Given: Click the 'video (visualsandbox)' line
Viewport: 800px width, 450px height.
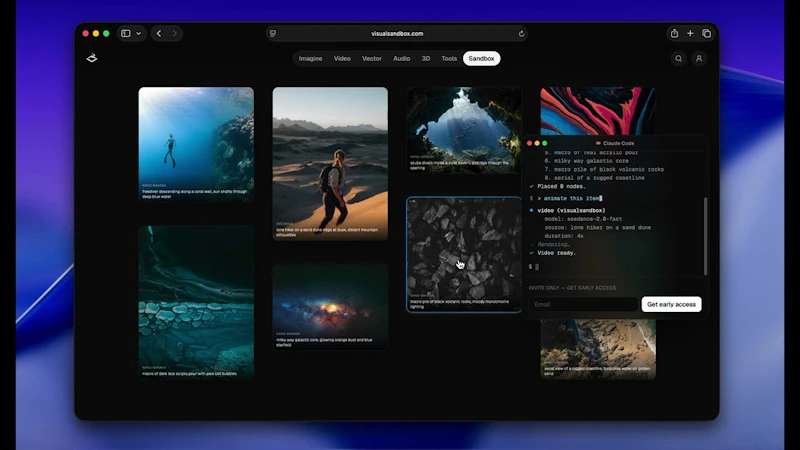Looking at the screenshot, I should pos(571,210).
